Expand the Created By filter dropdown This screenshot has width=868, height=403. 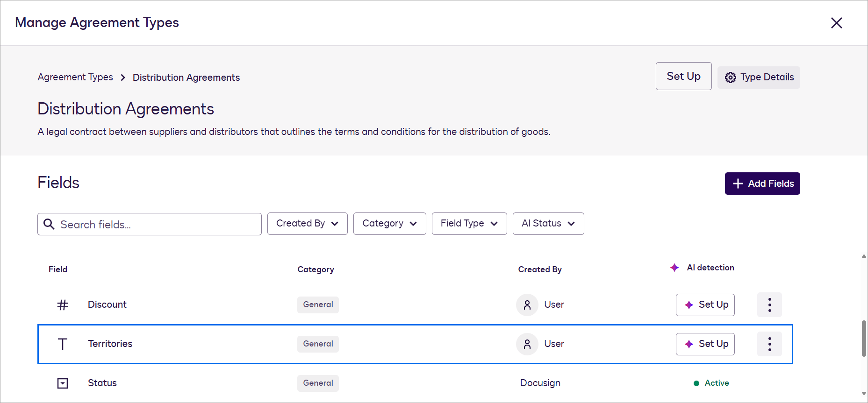coord(308,224)
